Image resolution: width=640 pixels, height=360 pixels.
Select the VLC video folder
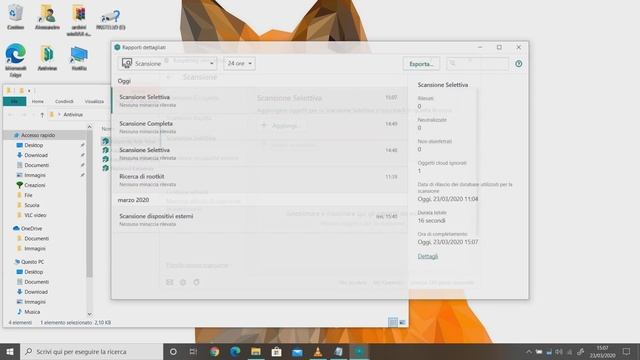pyautogui.click(x=35, y=215)
